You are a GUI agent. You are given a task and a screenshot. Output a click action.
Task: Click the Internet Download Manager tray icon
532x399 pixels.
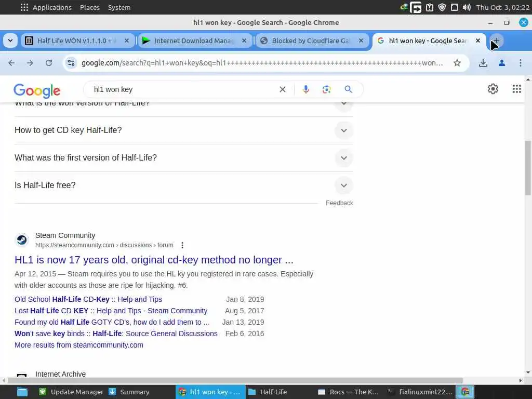pos(403,7)
